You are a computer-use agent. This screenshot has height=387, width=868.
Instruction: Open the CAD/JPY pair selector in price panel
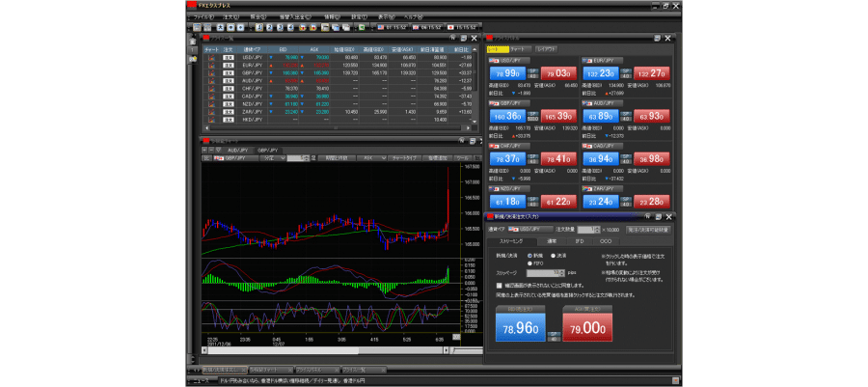point(604,146)
